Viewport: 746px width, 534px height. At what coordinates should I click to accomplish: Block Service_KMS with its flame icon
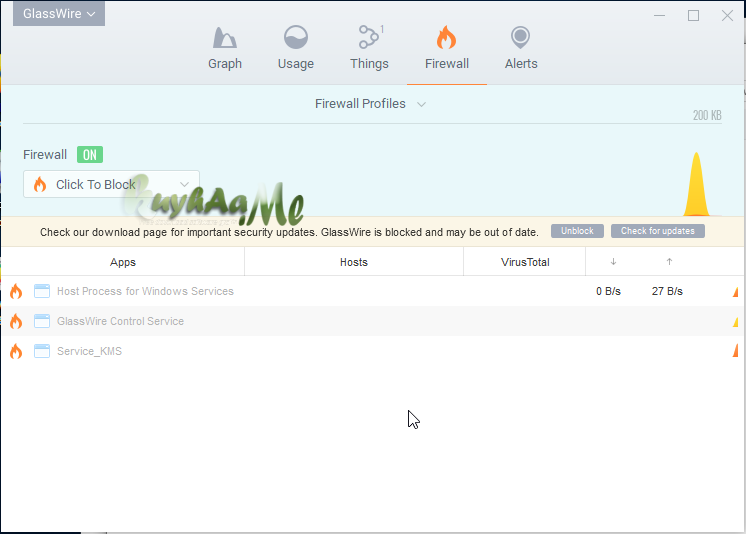pos(16,351)
